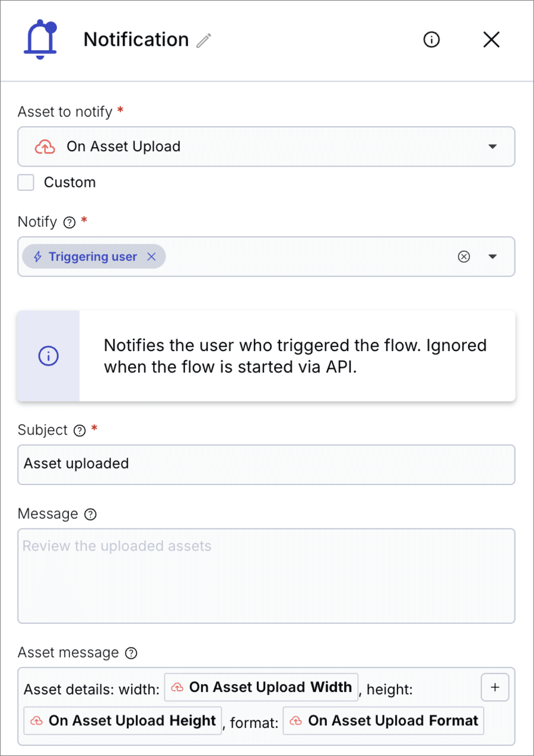Select the On Asset Upload Height token
534x756 pixels.
[123, 720]
